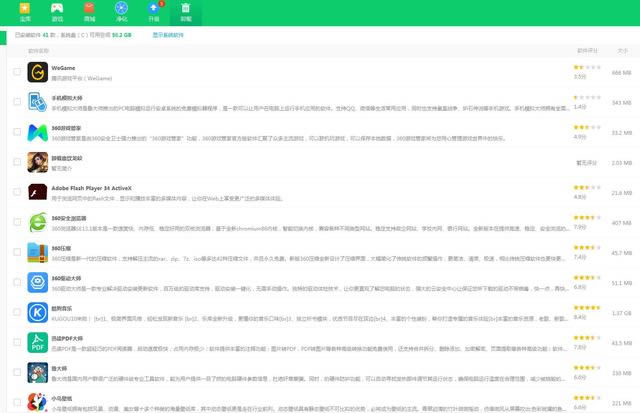Click the Adobe Flash Player 34 ActiveX name
This screenshot has width=640, height=413.
click(x=91, y=188)
